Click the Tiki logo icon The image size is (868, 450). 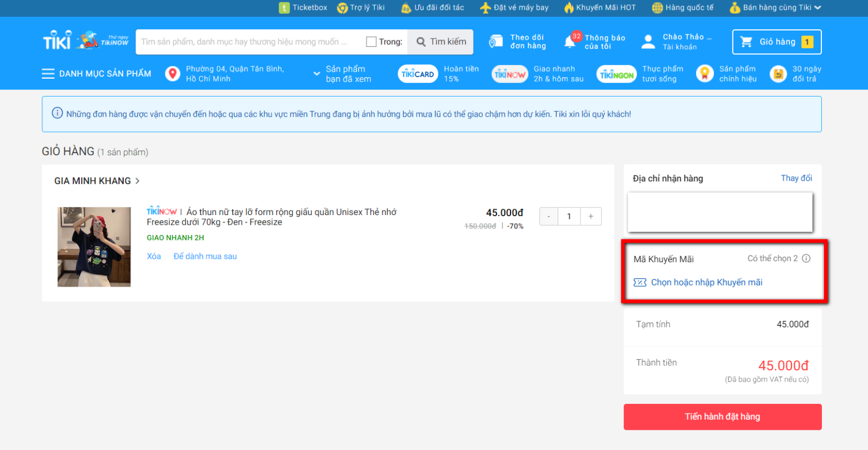coord(57,41)
